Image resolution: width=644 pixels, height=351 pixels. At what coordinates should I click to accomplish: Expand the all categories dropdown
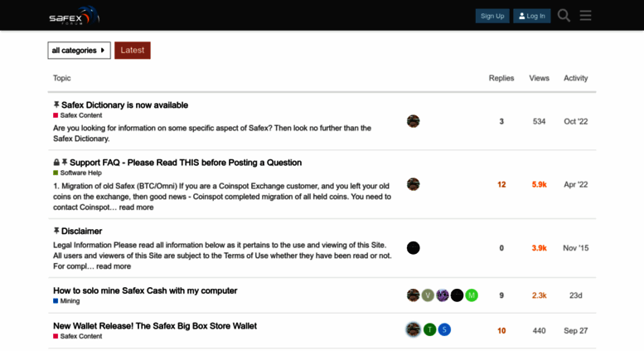pos(79,50)
